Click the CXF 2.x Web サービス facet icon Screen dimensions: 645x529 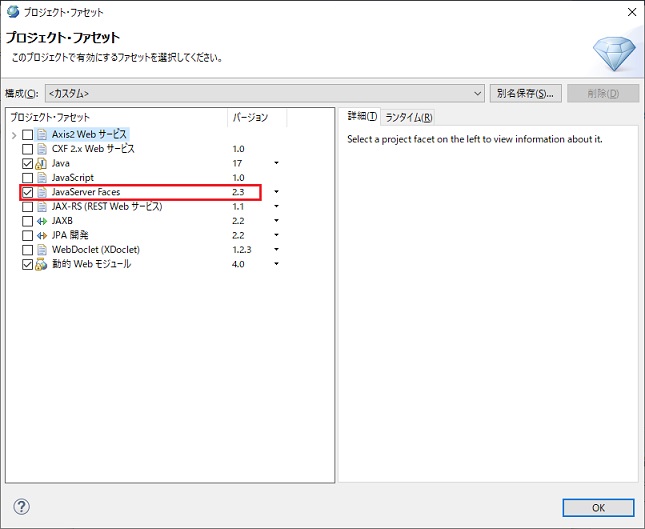tap(42, 149)
